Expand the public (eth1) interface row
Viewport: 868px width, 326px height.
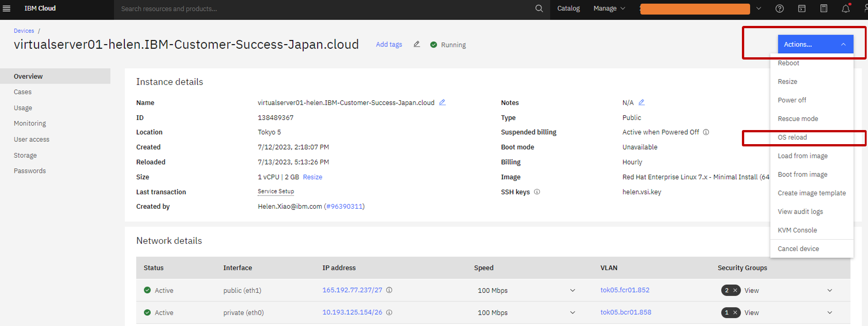pyautogui.click(x=829, y=291)
